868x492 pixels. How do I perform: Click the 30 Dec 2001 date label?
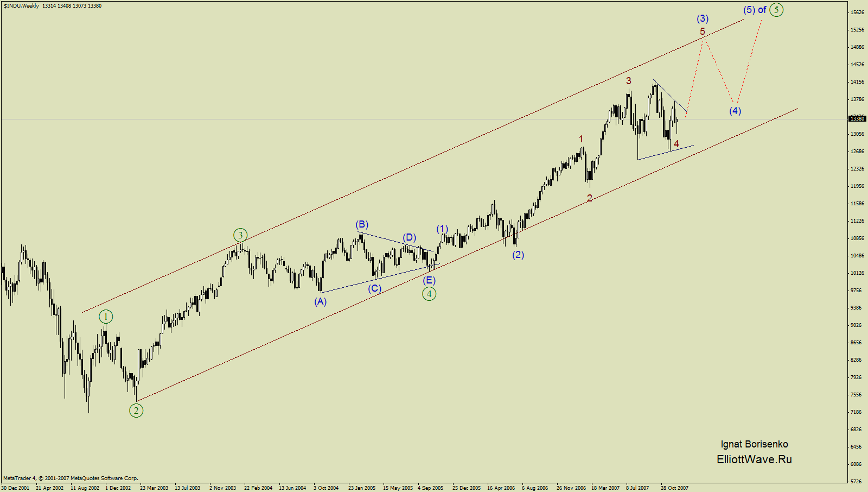15,488
